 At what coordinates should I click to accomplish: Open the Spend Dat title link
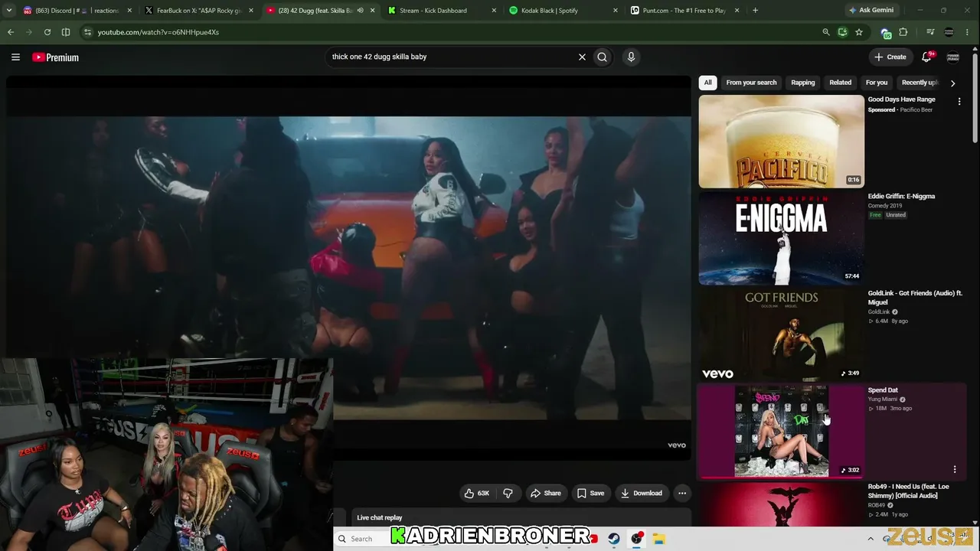tap(883, 390)
